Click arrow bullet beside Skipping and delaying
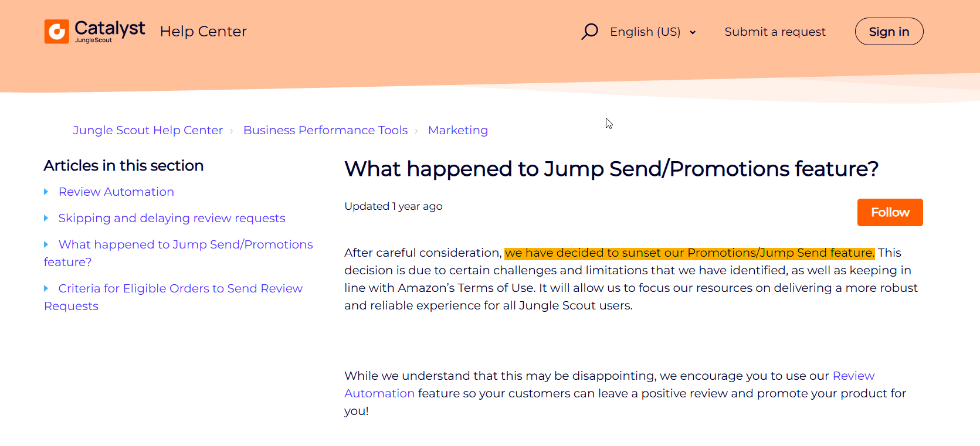 (x=46, y=218)
